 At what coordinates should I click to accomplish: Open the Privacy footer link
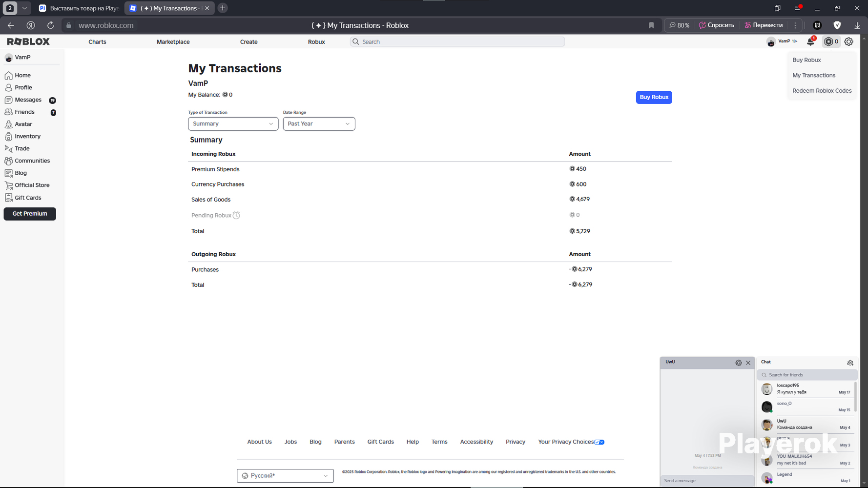pyautogui.click(x=516, y=442)
